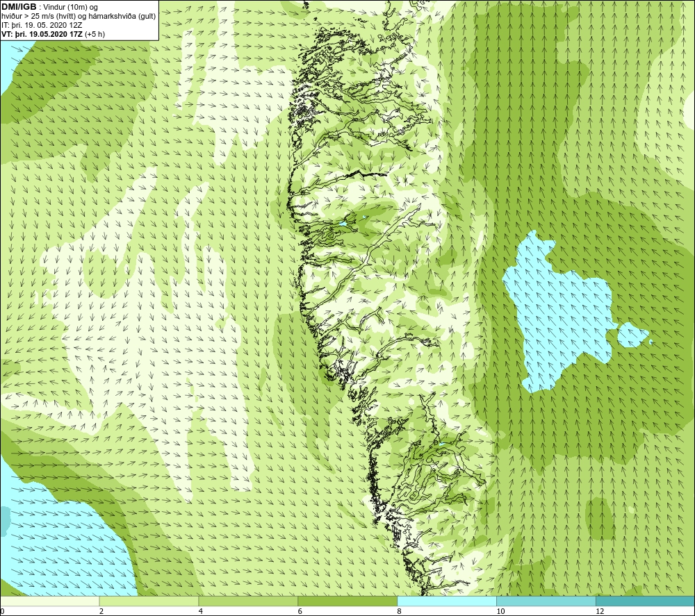
Task: Click the scale label '12'
Action: coord(600,612)
